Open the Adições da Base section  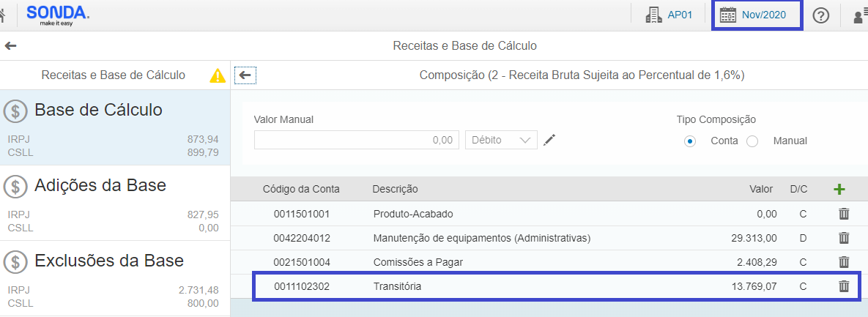[114, 203]
